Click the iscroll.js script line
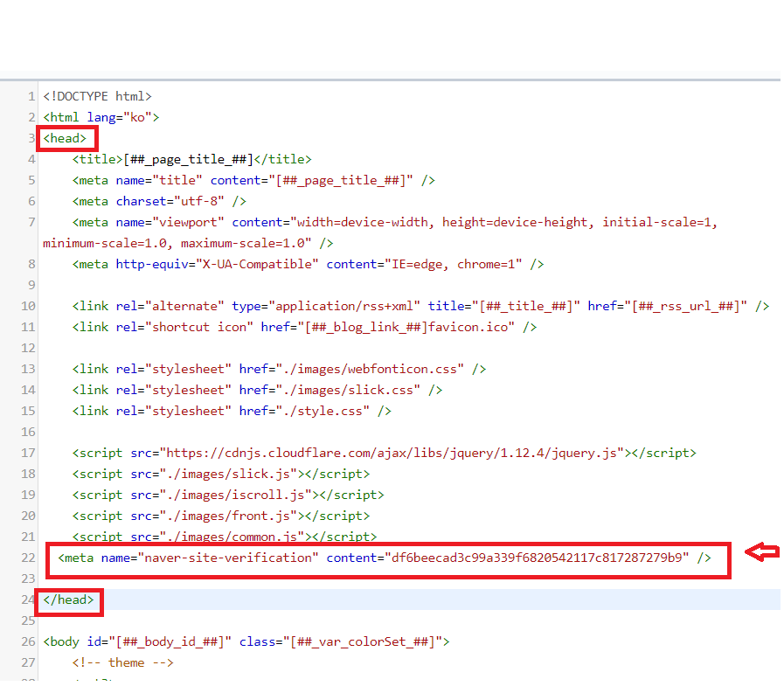This screenshot has width=784, height=693. point(228,495)
